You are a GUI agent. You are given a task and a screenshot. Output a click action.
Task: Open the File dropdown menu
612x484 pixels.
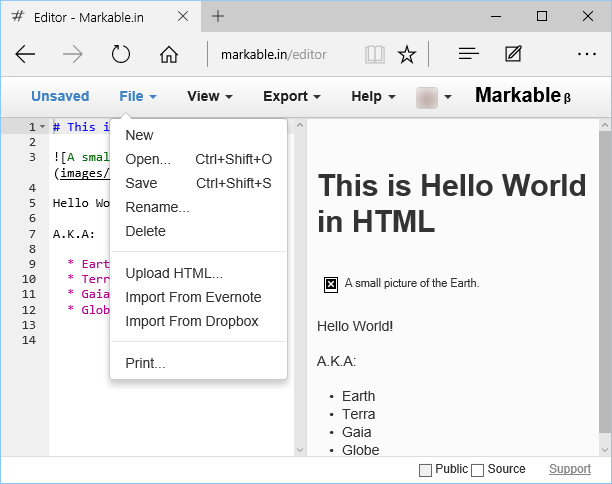(x=138, y=96)
